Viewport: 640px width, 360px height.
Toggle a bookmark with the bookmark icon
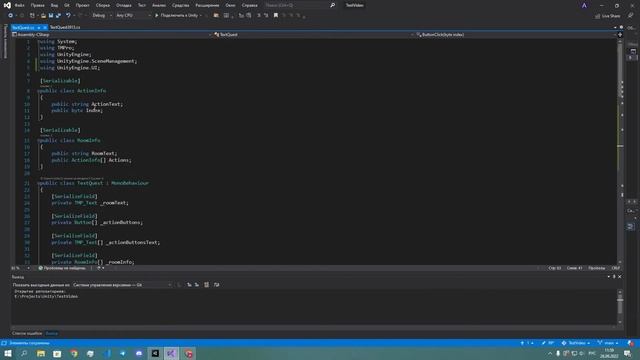point(276,16)
